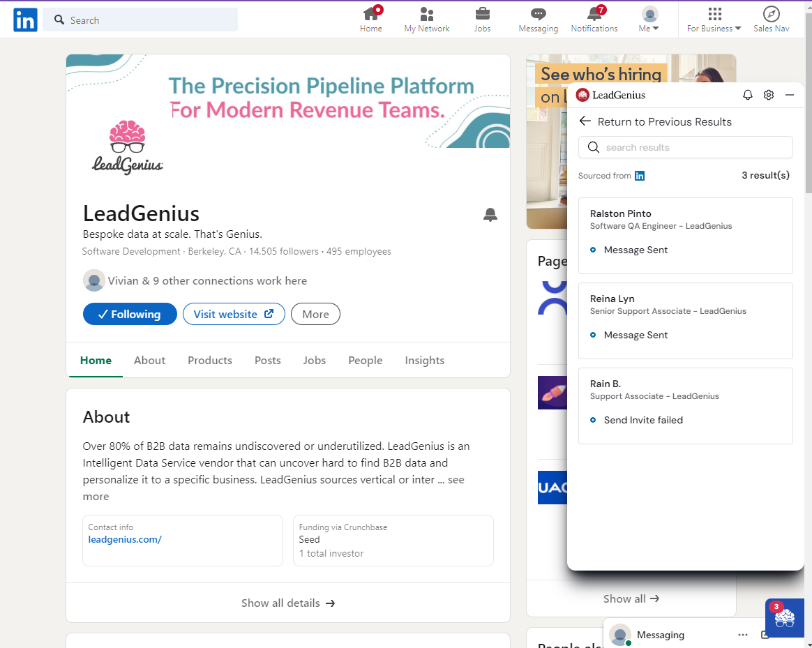Open the leadgenius.com/ contact link

point(125,539)
